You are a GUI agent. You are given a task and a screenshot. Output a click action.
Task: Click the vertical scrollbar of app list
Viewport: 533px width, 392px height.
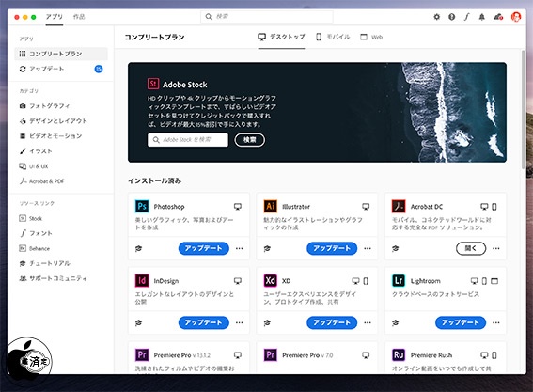coord(524,109)
